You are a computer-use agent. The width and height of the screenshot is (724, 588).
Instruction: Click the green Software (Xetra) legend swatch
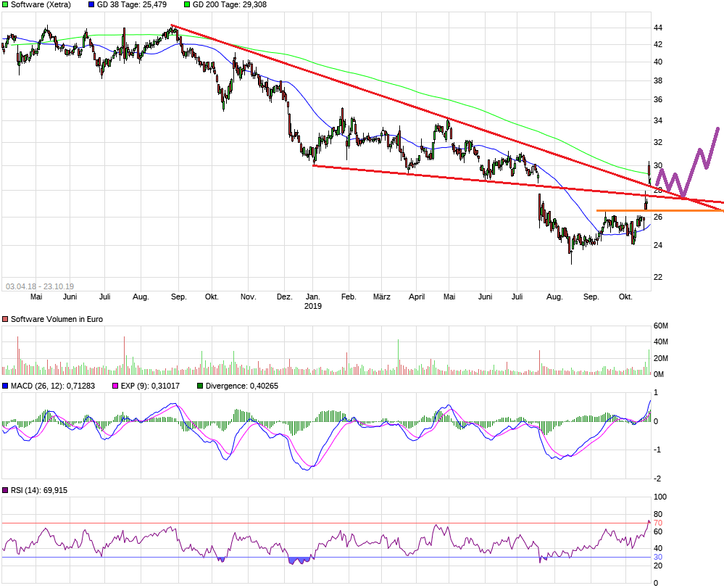[5, 4]
